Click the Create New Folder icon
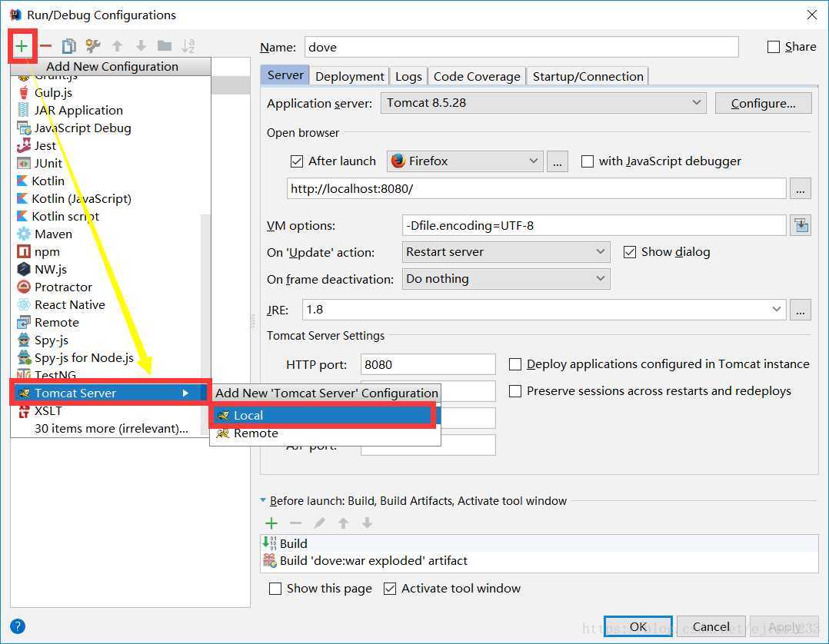Image resolution: width=829 pixels, height=644 pixels. coord(165,46)
